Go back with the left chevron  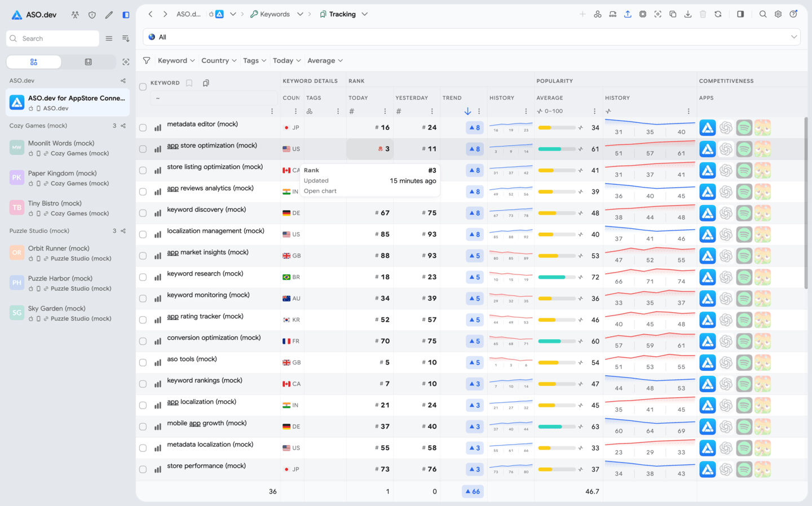(x=151, y=14)
